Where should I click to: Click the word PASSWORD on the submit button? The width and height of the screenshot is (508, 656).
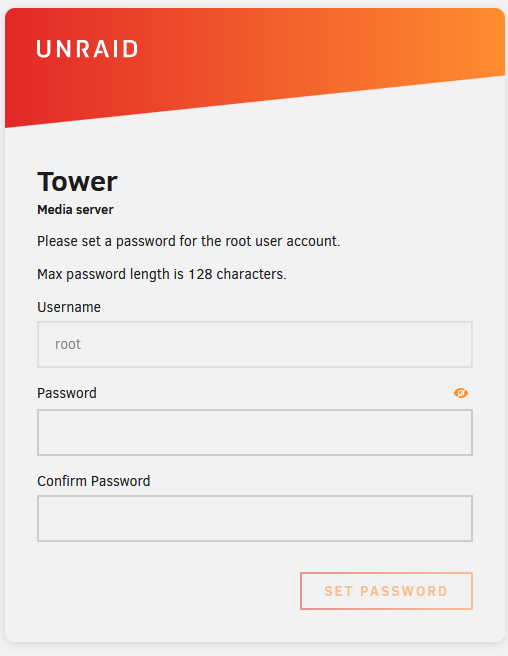404,591
